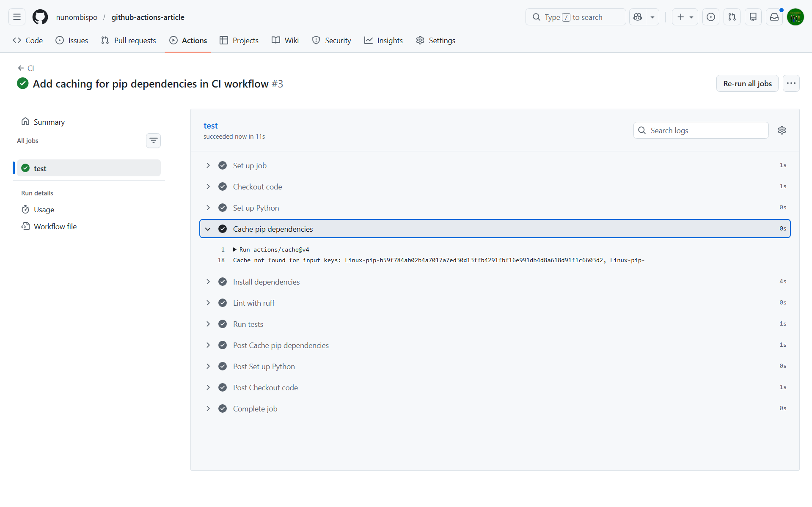Expand the Run tests step
This screenshot has width=812, height=507.
pyautogui.click(x=208, y=324)
